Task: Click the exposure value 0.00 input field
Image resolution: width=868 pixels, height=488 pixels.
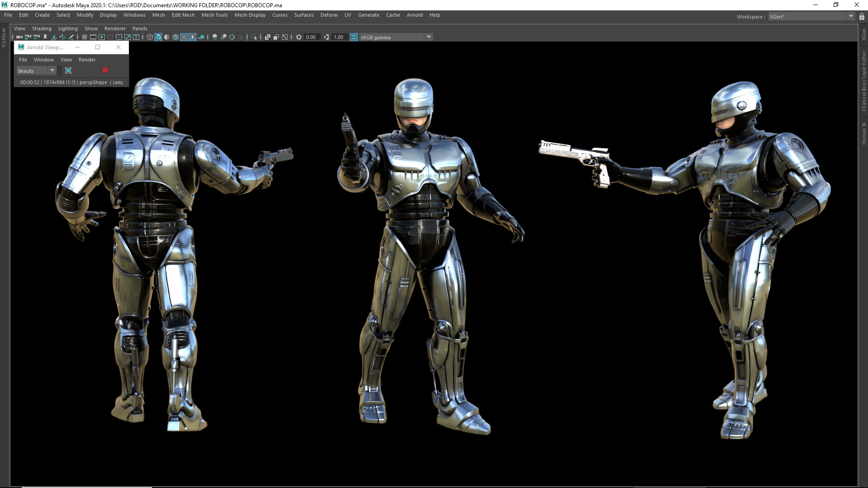Action: tap(311, 37)
